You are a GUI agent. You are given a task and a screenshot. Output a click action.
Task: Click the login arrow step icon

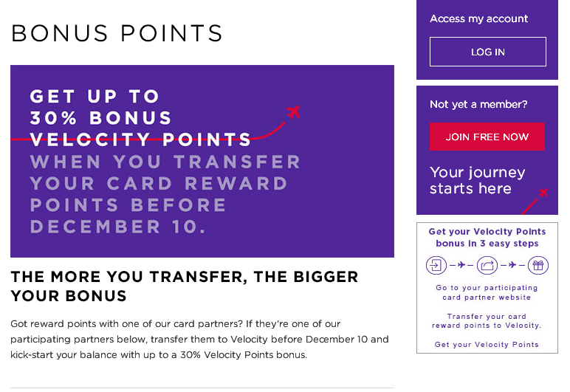(x=436, y=265)
